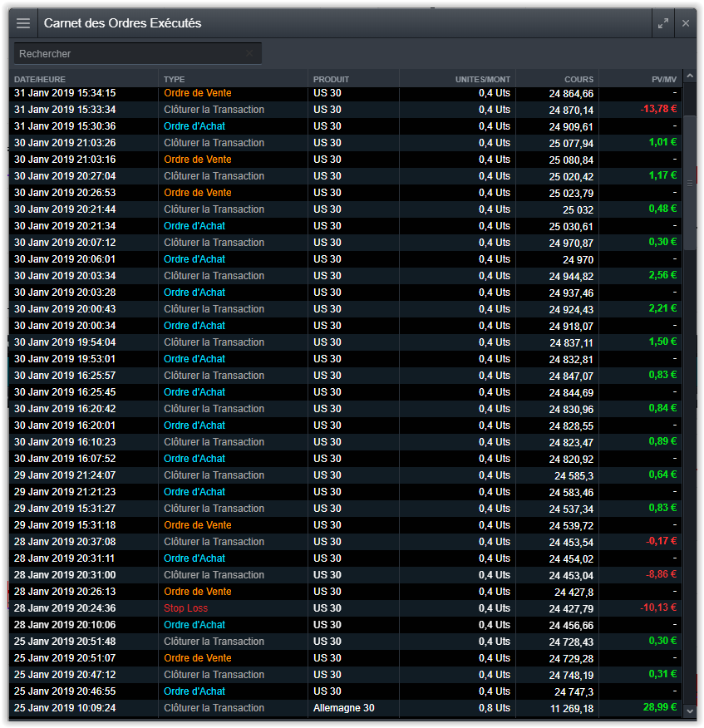Sort by UNITES/MONT column header
Image resolution: width=704 pixels, height=728 pixels.
[x=482, y=80]
